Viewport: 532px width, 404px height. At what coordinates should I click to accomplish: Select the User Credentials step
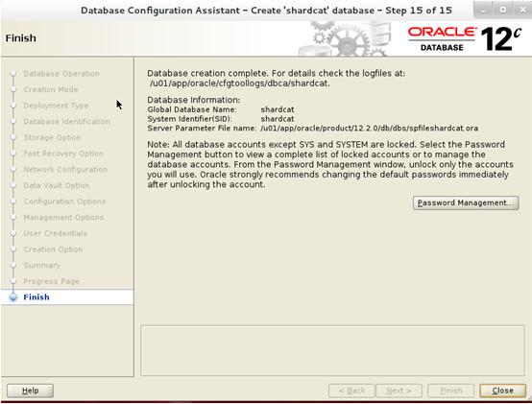pos(56,233)
